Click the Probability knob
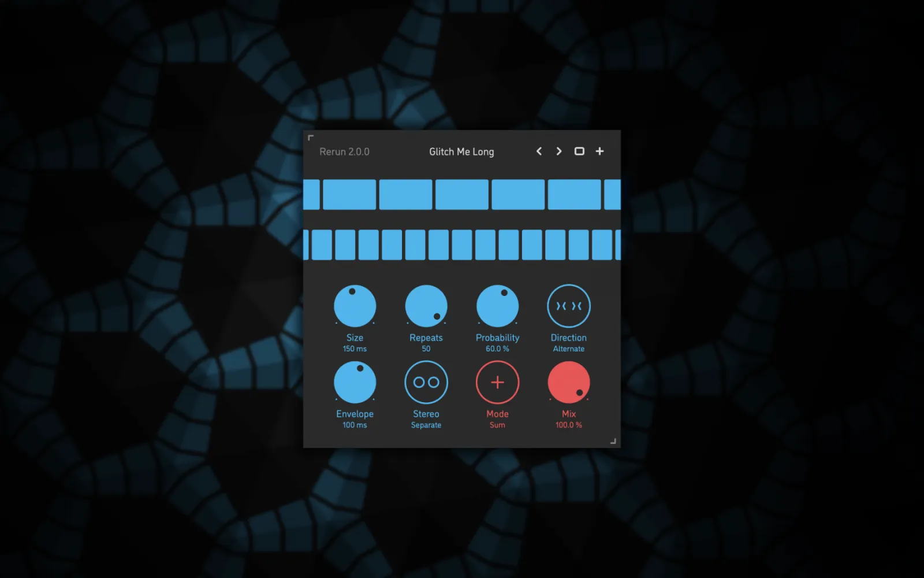The height and width of the screenshot is (578, 924). pos(497,306)
